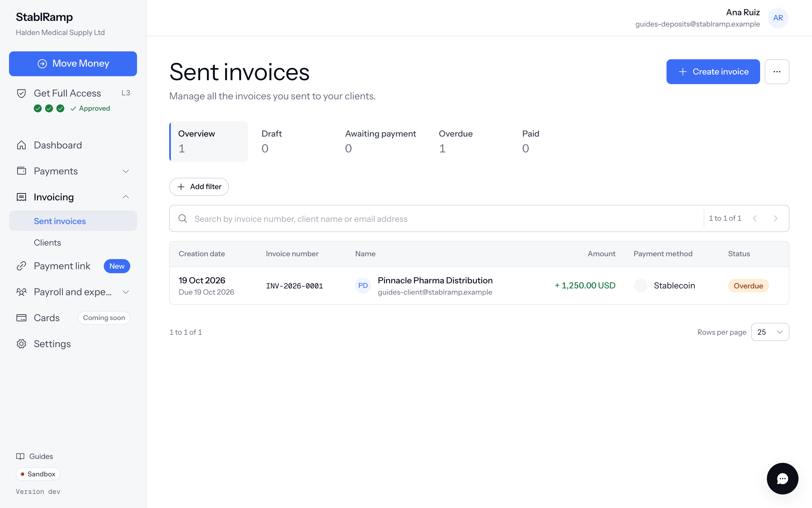Screen dimensions: 812x508
Task: Switch to Awaiting payment tab
Action: coord(381,141)
